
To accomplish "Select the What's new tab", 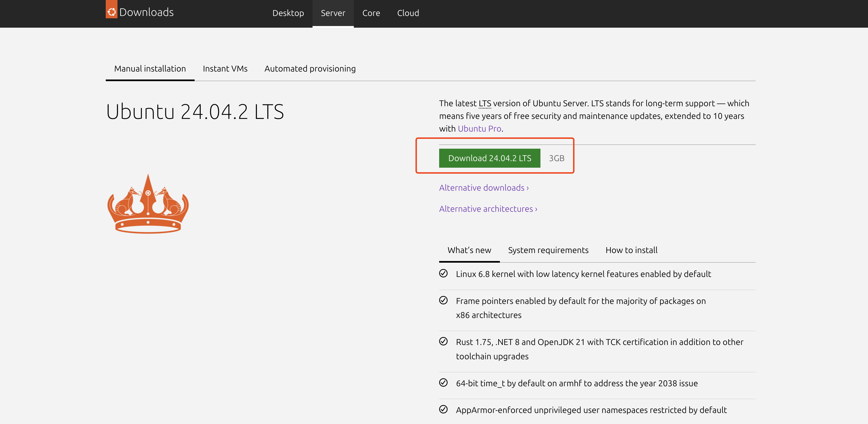I will coord(469,250).
